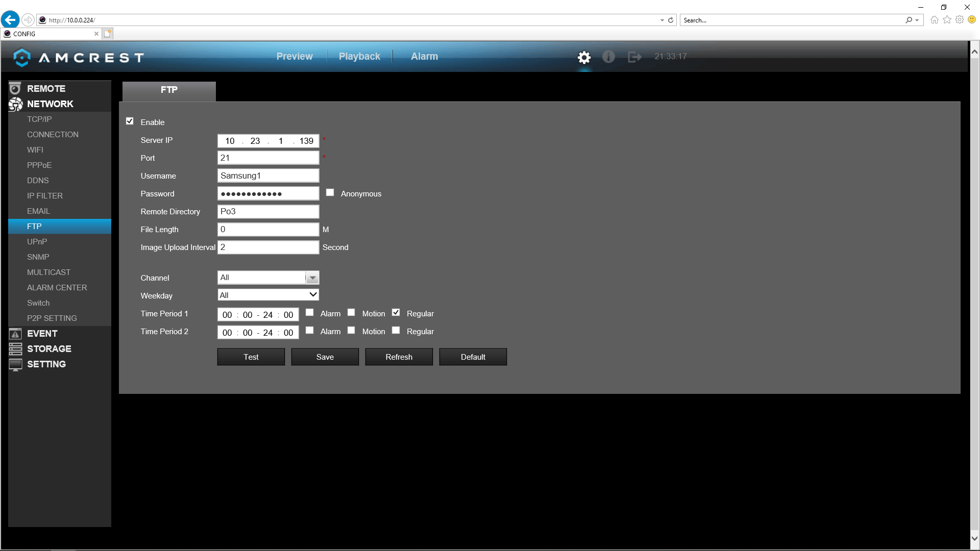Viewport: 980px width, 551px height.
Task: Click the page scrollbar up arrow
Action: [975, 52]
